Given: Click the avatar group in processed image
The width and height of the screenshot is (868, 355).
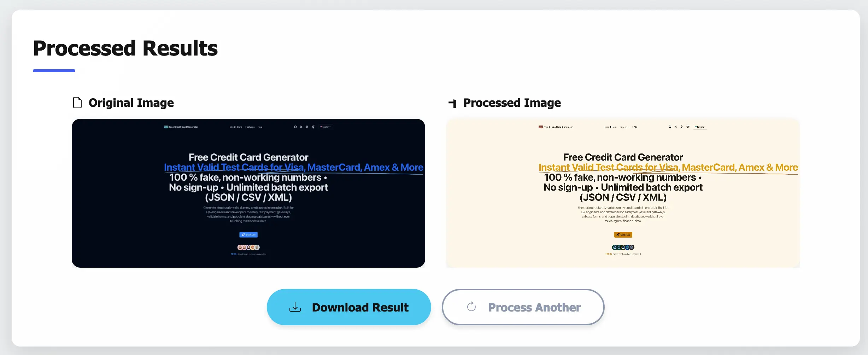Looking at the screenshot, I should coord(623,247).
